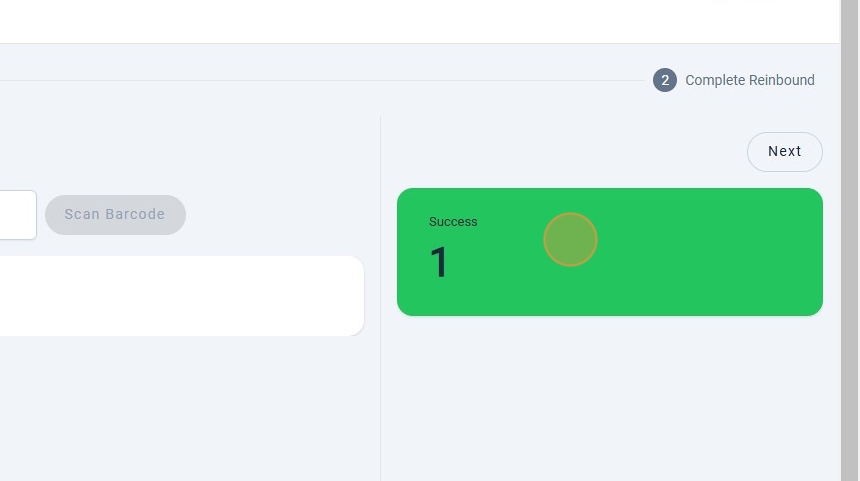Click the white header bar at top
The width and height of the screenshot is (860, 481).
click(x=400, y=20)
